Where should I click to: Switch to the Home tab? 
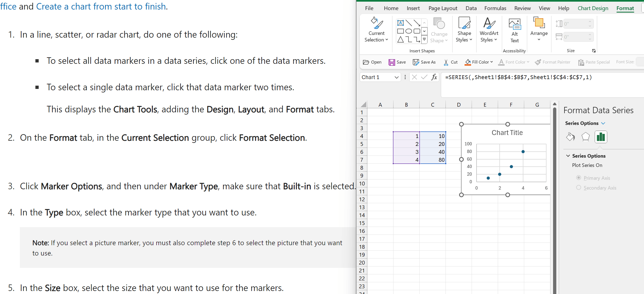391,8
